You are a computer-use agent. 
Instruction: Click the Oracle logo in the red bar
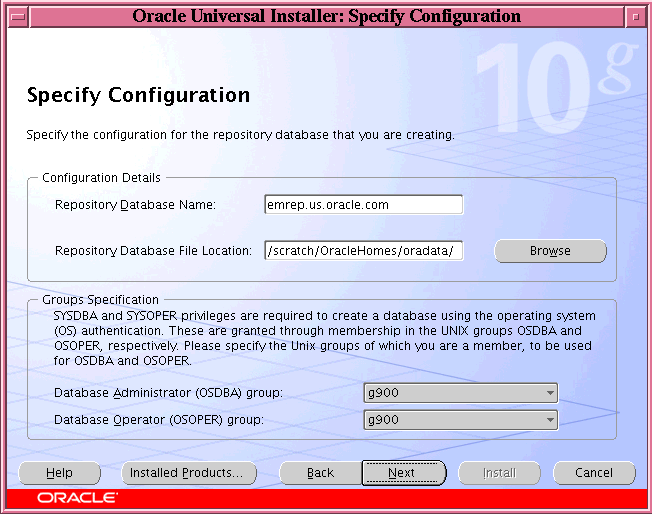(x=77, y=498)
